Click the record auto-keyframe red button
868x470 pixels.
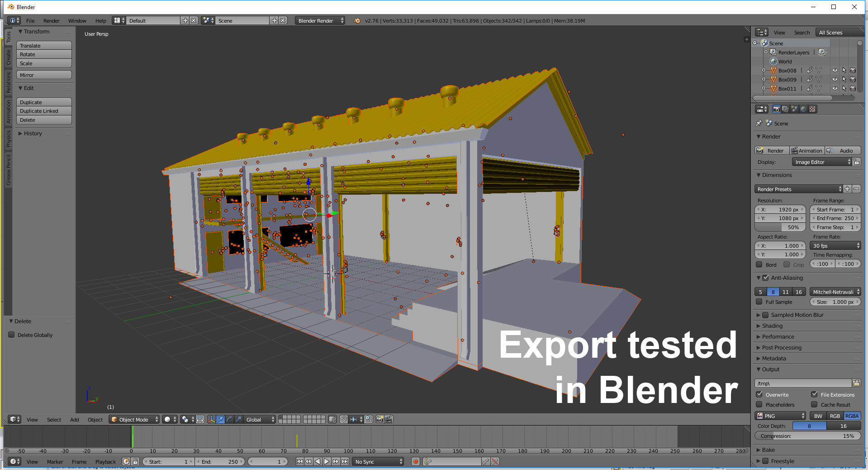pos(415,461)
